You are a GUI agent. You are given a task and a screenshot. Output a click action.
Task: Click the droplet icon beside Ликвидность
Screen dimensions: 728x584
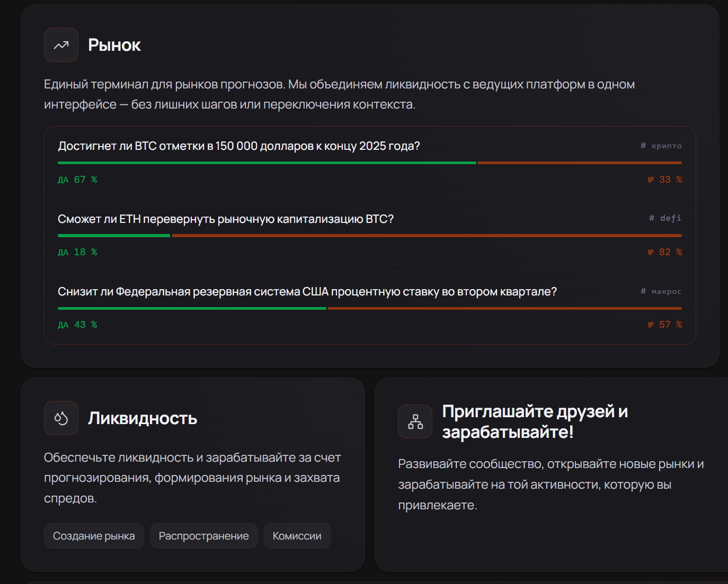coord(61,418)
